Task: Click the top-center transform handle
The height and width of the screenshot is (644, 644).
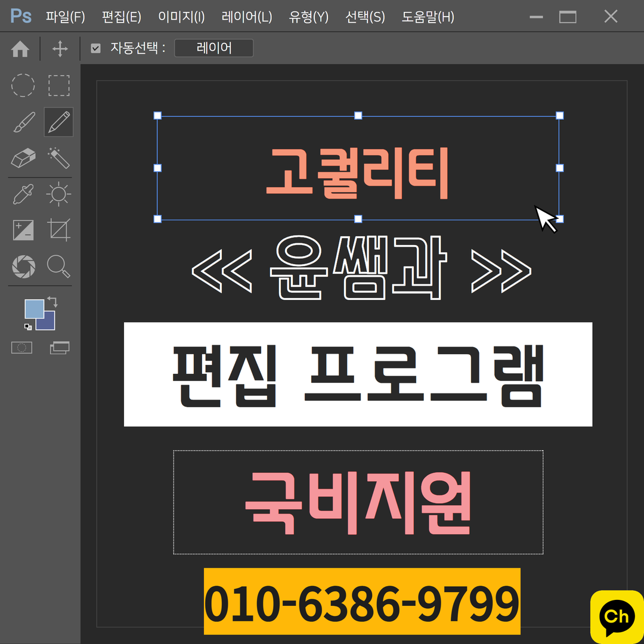Action: [358, 116]
